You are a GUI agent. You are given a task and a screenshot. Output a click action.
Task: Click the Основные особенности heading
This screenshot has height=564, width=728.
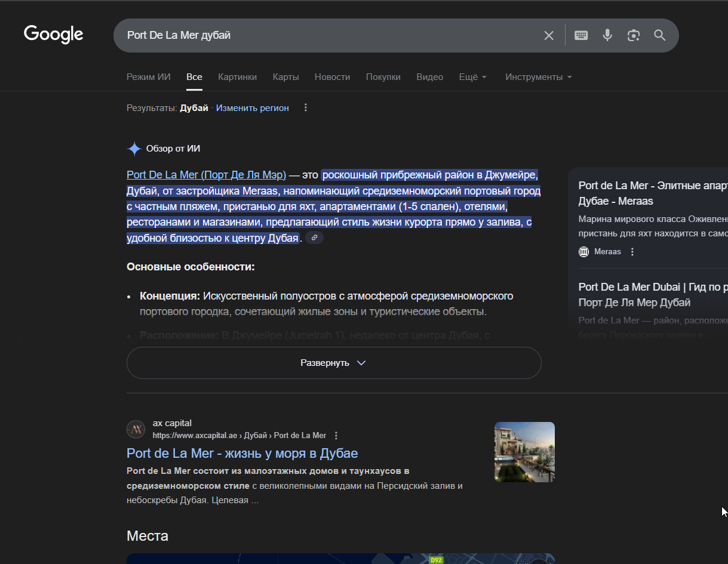pyautogui.click(x=191, y=267)
